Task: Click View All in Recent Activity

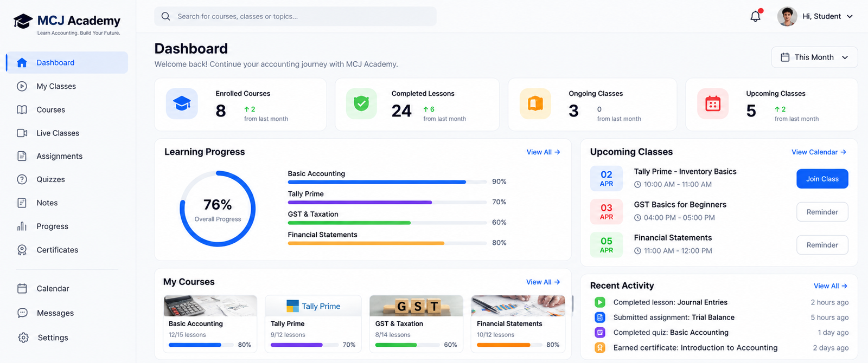Action: coord(831,286)
